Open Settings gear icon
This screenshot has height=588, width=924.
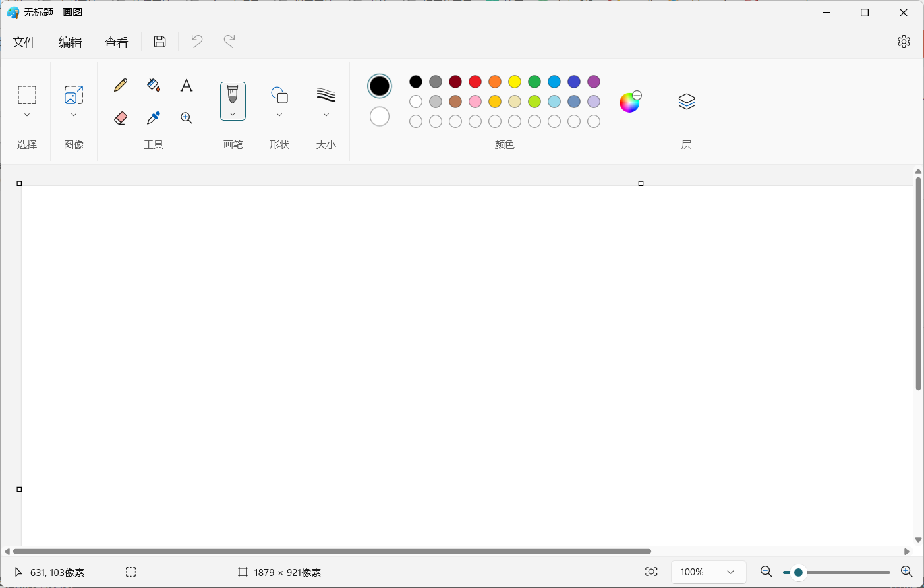[x=904, y=42]
